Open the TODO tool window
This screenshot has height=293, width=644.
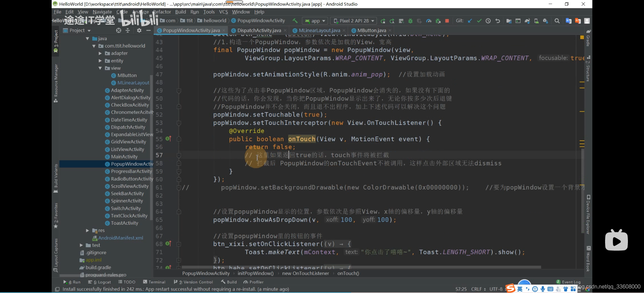pos(126,282)
